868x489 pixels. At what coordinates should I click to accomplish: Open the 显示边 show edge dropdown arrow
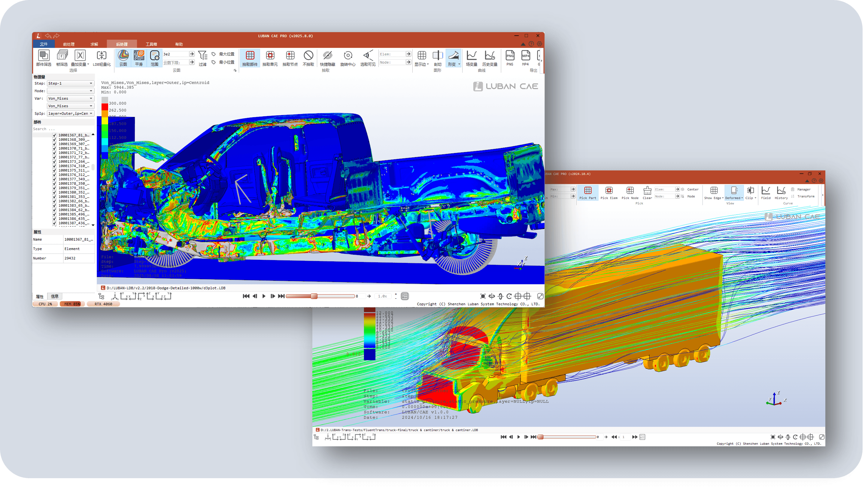(428, 64)
